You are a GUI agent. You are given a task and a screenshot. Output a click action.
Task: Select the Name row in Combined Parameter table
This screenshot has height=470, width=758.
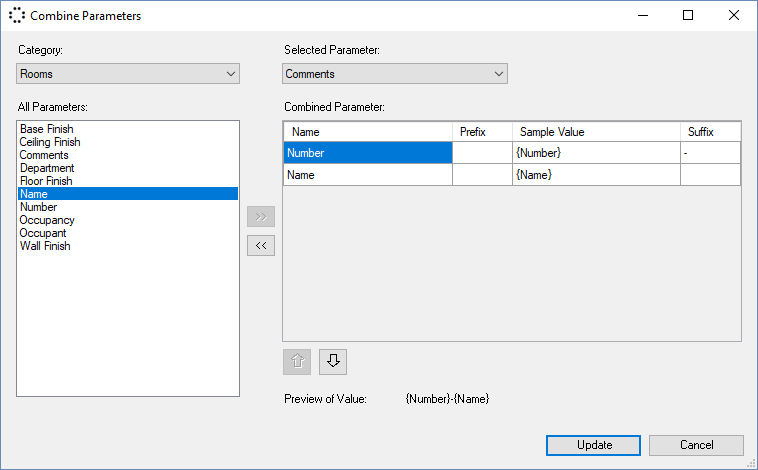pos(367,175)
